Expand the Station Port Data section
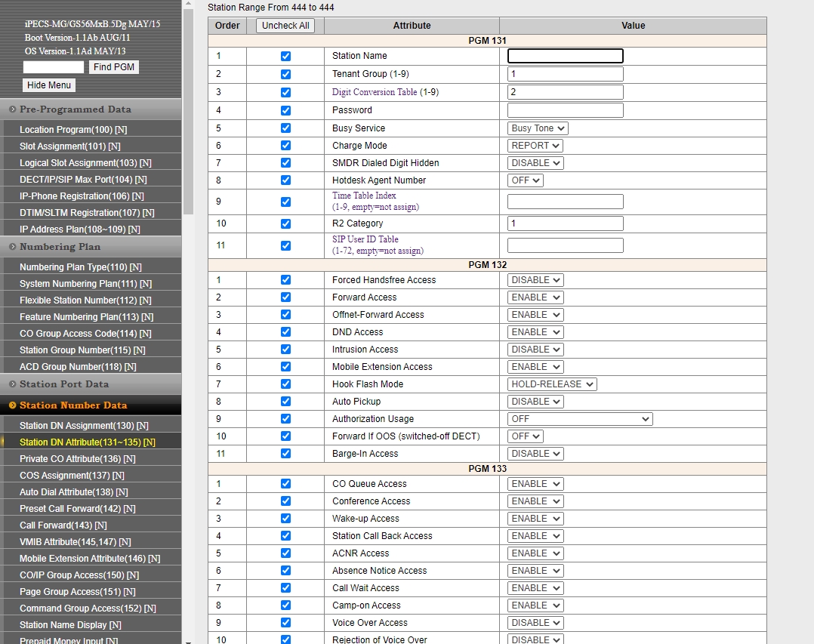 point(64,384)
